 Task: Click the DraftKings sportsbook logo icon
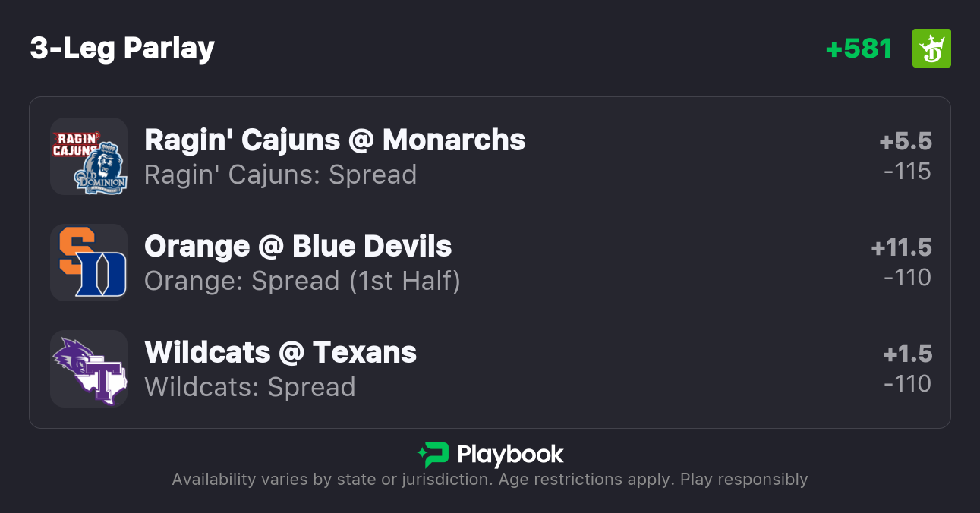click(931, 49)
